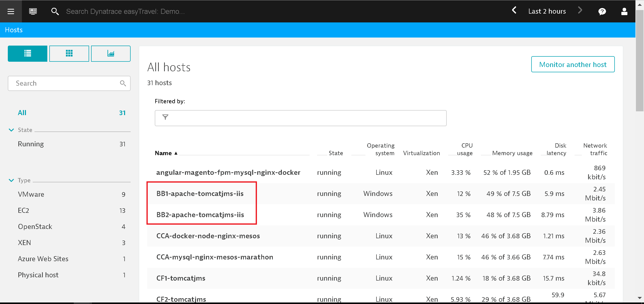
Task: Advance timeframe with the right chevron
Action: [x=580, y=11]
